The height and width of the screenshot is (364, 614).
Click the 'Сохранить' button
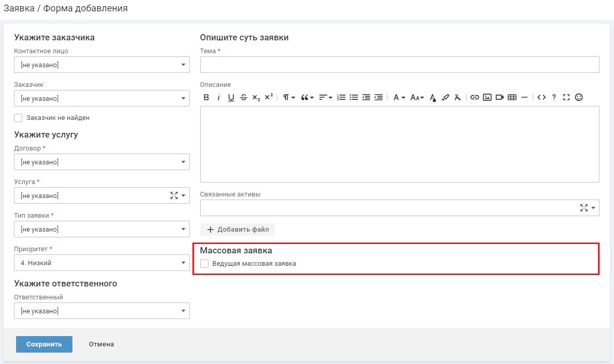tap(44, 344)
